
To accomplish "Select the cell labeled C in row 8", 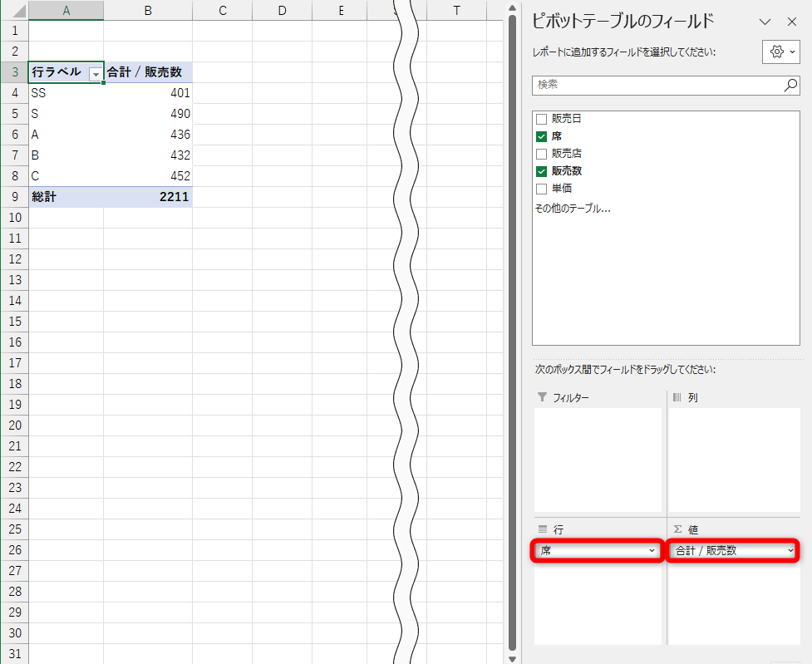I will click(66, 176).
